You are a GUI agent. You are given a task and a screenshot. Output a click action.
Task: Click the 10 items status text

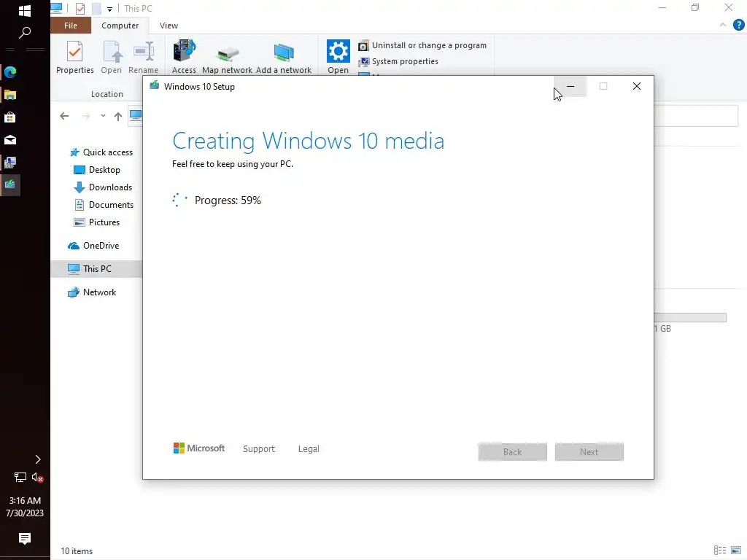click(77, 551)
